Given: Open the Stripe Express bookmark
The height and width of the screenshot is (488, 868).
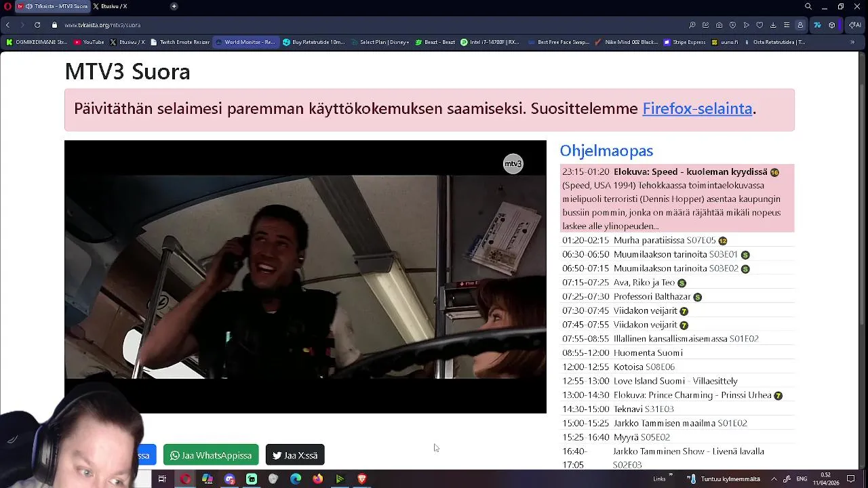Looking at the screenshot, I should coord(684,42).
